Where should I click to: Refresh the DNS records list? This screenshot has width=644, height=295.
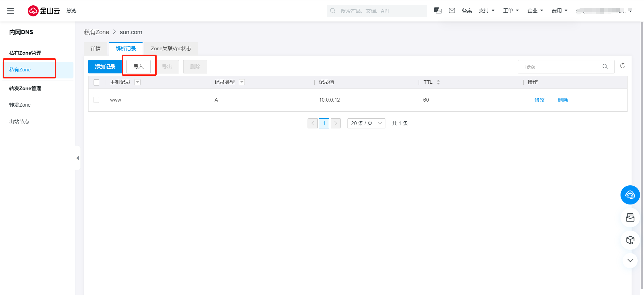tap(623, 66)
